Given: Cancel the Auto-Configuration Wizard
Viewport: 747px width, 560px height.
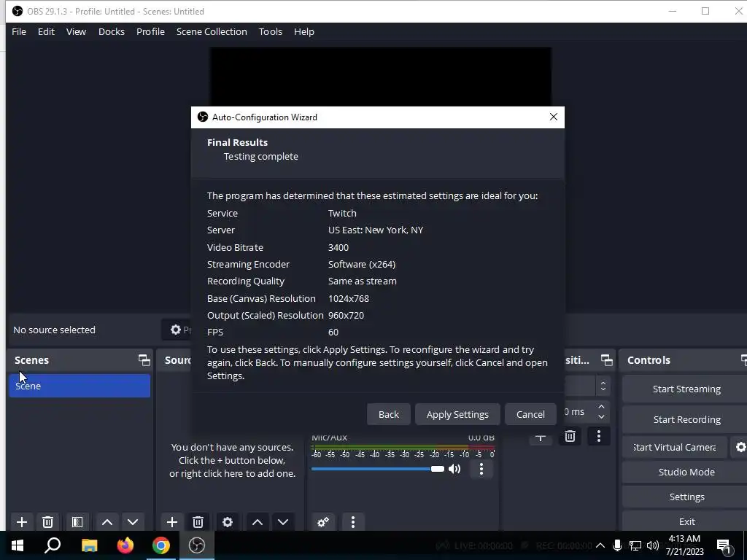Looking at the screenshot, I should [x=530, y=414].
